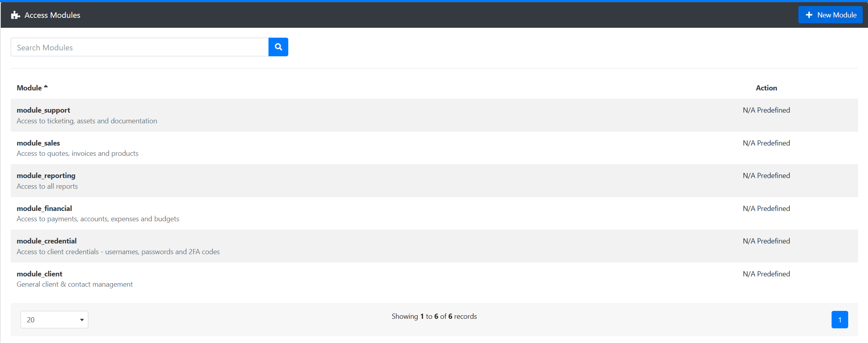Screen dimensions: 868x343
Task: Click the Access Modules page title
Action: tap(52, 15)
